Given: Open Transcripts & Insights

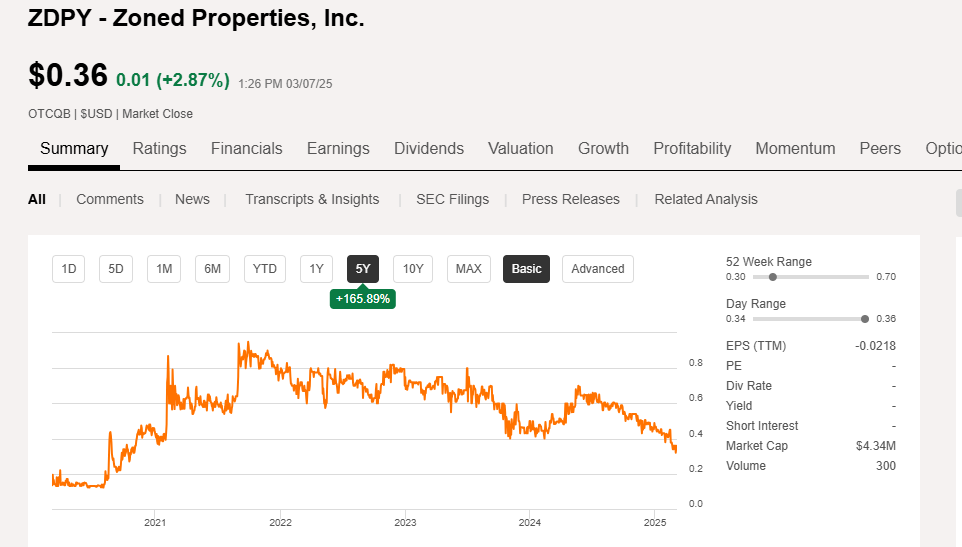Looking at the screenshot, I should [312, 199].
